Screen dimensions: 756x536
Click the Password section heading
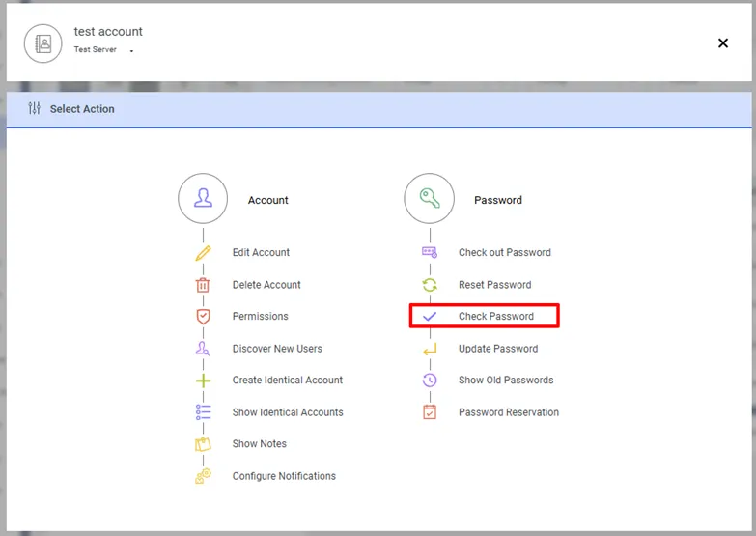[x=498, y=200]
